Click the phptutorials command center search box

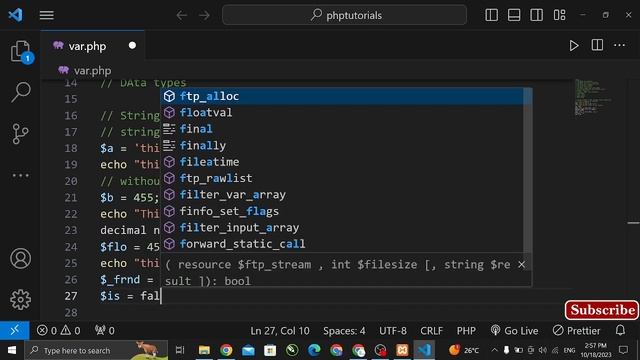point(344,15)
